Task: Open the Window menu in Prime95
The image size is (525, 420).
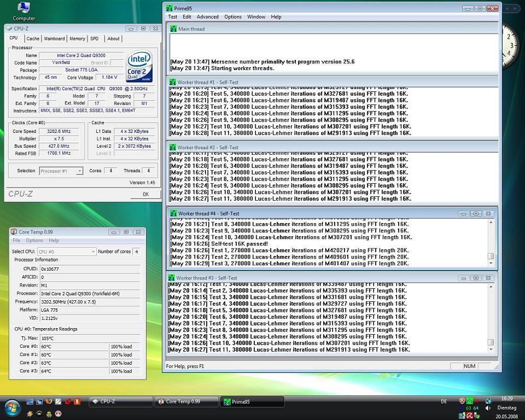Action: tap(256, 17)
